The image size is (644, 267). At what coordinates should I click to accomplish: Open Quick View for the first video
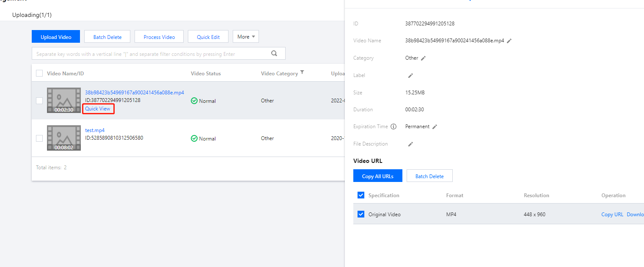(98, 109)
